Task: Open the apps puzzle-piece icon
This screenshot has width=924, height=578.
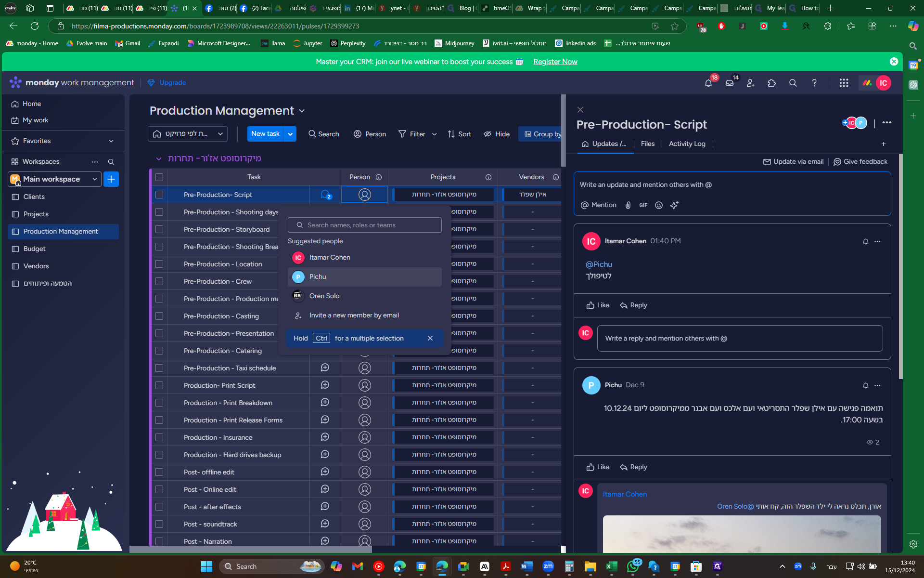Action: point(772,83)
